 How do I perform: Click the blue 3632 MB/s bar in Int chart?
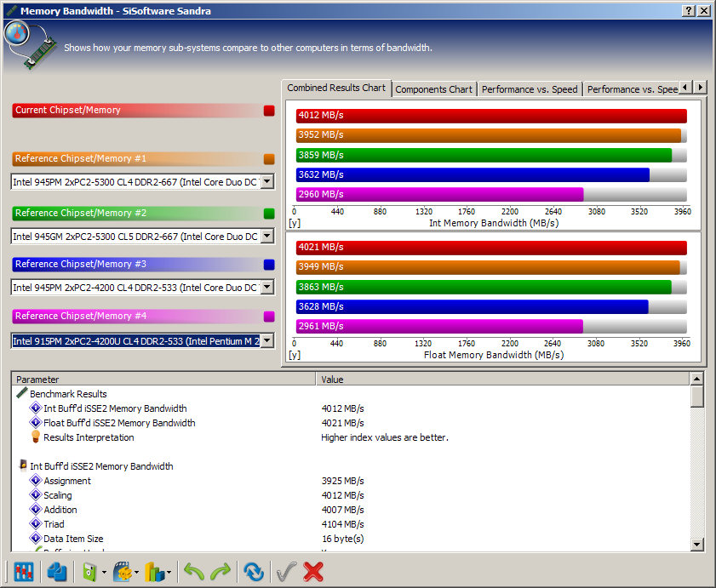473,174
